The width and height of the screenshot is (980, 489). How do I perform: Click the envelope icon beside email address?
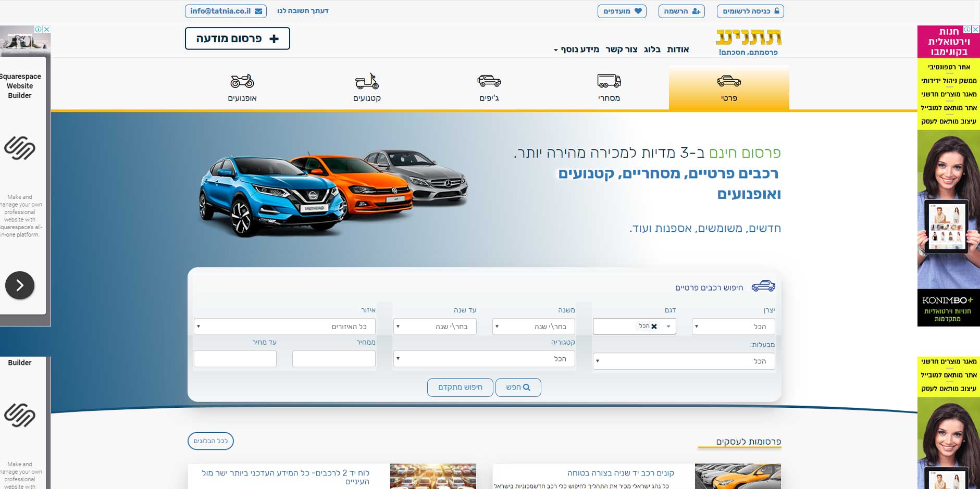[x=258, y=11]
